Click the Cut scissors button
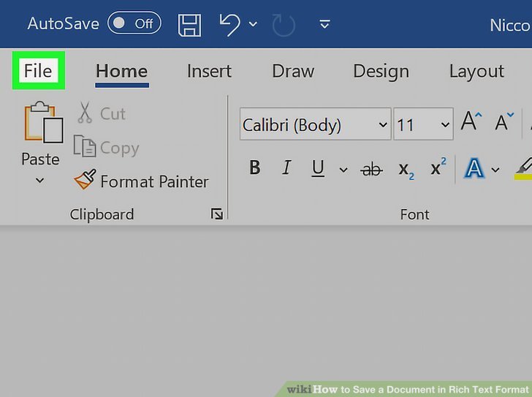Image resolution: width=532 pixels, height=397 pixels. click(x=102, y=113)
